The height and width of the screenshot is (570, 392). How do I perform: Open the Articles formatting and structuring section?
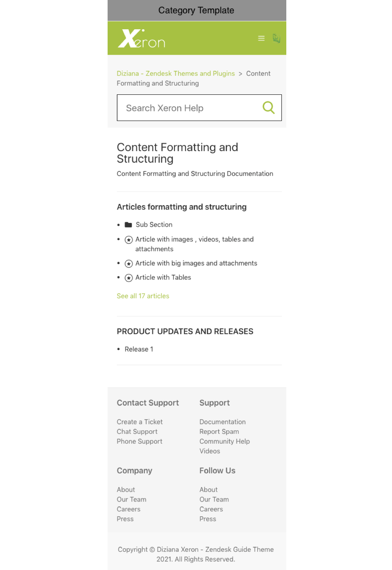point(181,207)
